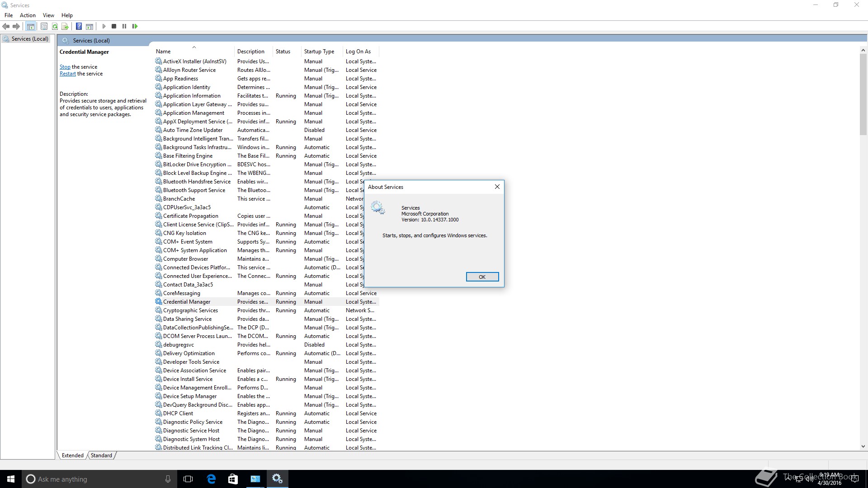Select the AllJoyn Router Service row

coord(266,70)
